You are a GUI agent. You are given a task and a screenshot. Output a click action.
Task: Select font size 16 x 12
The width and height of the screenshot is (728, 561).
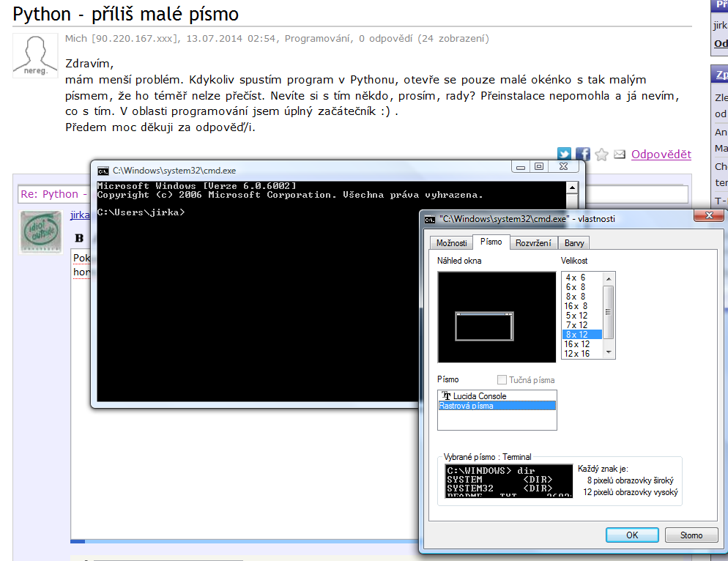click(582, 344)
